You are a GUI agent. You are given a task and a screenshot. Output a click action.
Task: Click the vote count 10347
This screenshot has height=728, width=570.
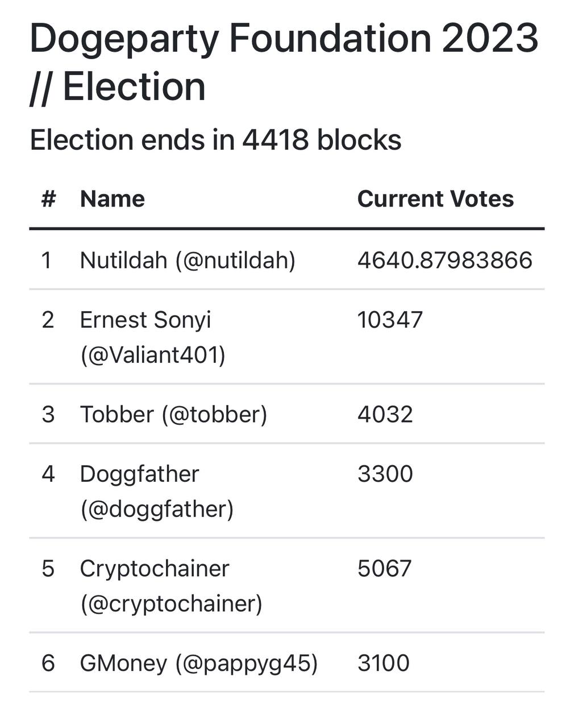(x=390, y=320)
